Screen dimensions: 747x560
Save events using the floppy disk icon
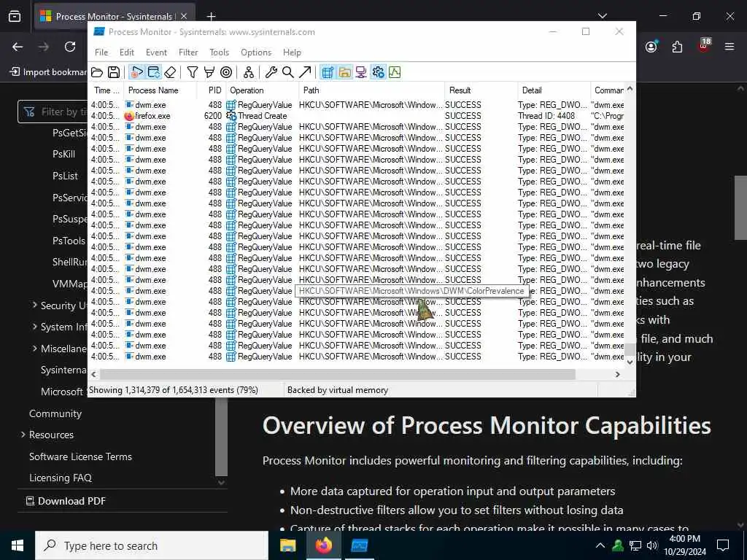(114, 72)
